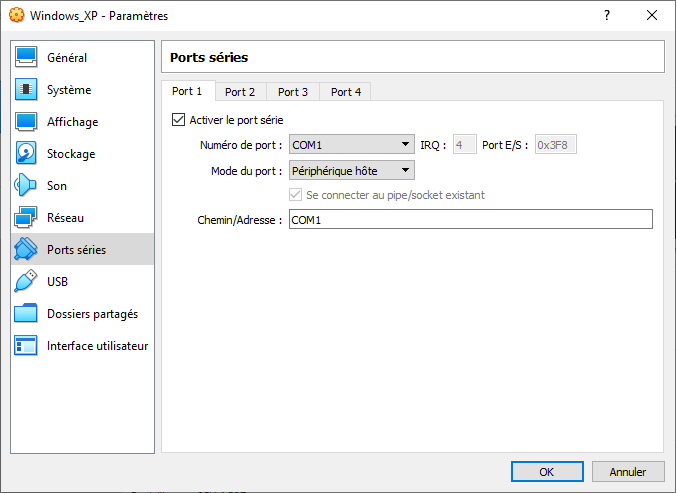Switch to the Port 2 tab
Image resolution: width=677 pixels, height=493 pixels.
click(240, 92)
